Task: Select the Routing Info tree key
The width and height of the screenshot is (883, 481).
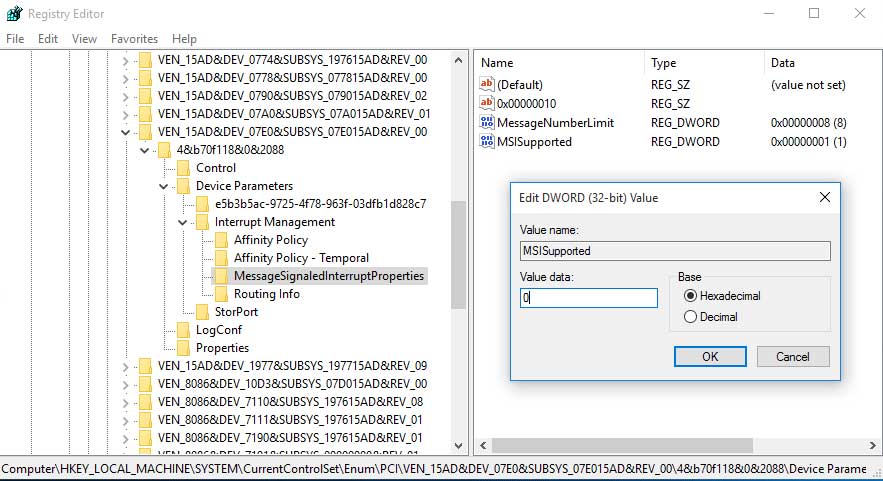Action: point(267,294)
